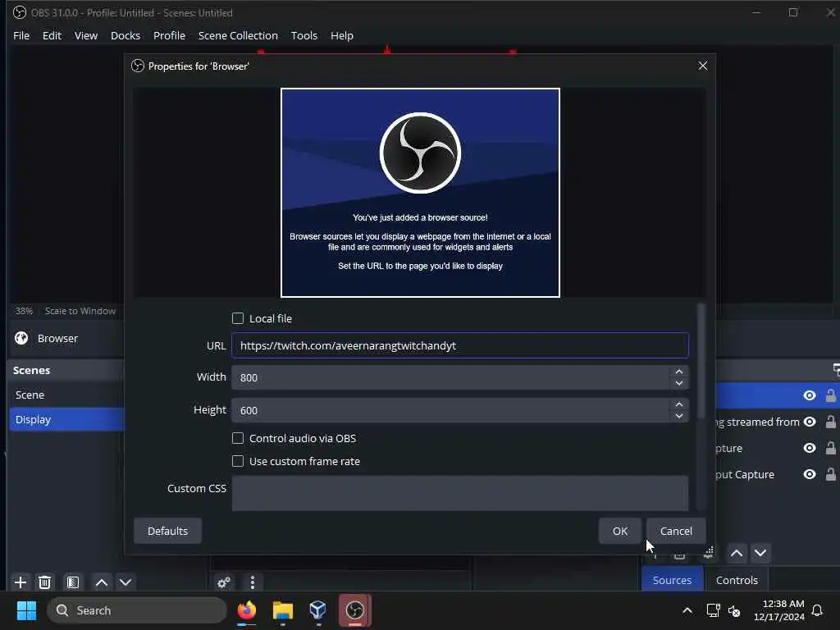Open scene filters icon
The width and height of the screenshot is (840, 630).
[x=73, y=582]
